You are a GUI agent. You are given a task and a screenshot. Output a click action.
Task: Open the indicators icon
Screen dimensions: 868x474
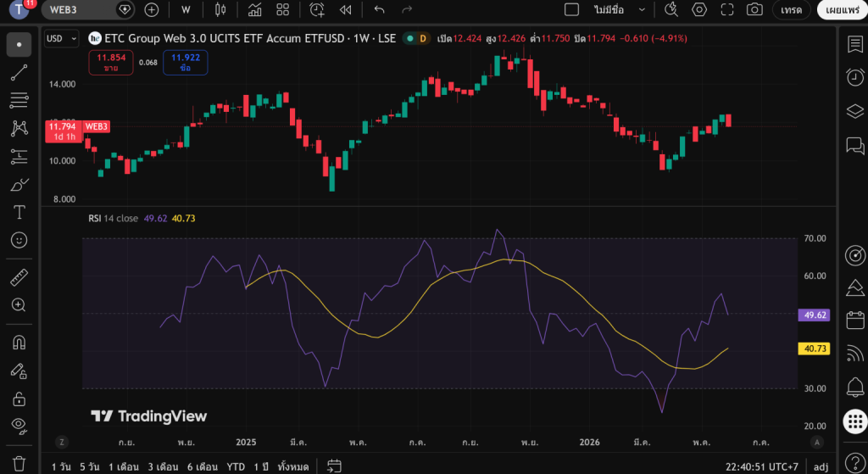(x=254, y=9)
